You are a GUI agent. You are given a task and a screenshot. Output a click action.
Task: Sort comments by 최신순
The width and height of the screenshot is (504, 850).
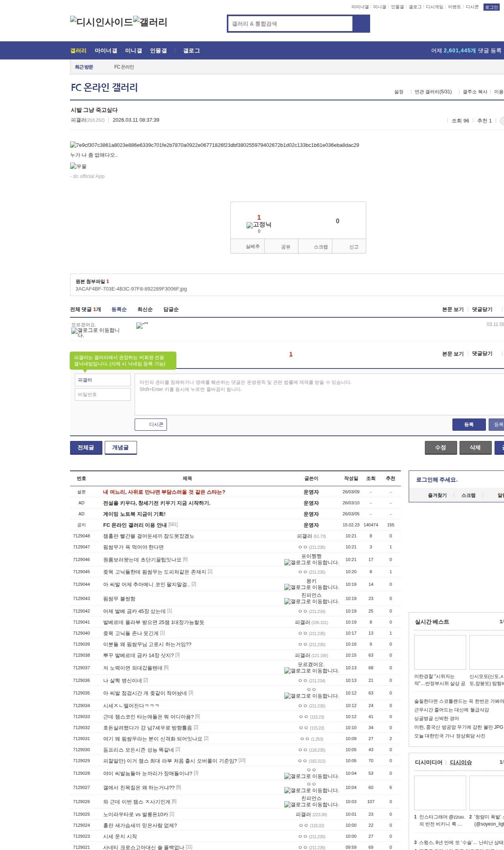point(145,309)
